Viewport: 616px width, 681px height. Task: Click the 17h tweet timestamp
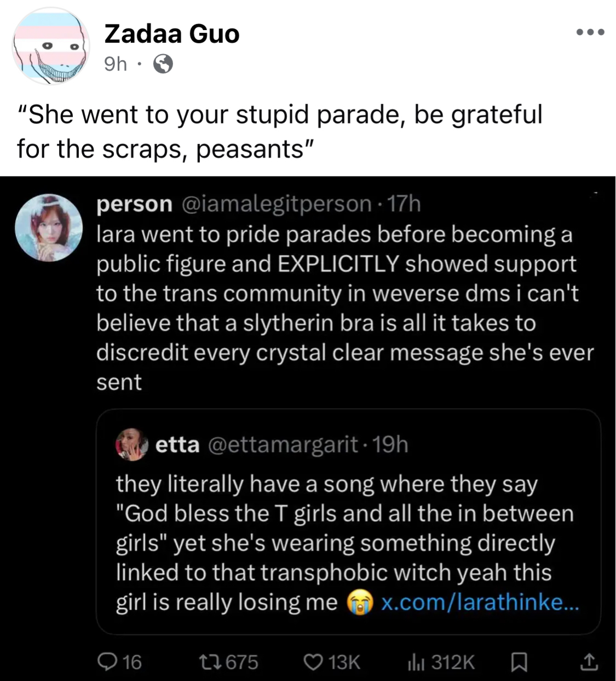pos(404,204)
